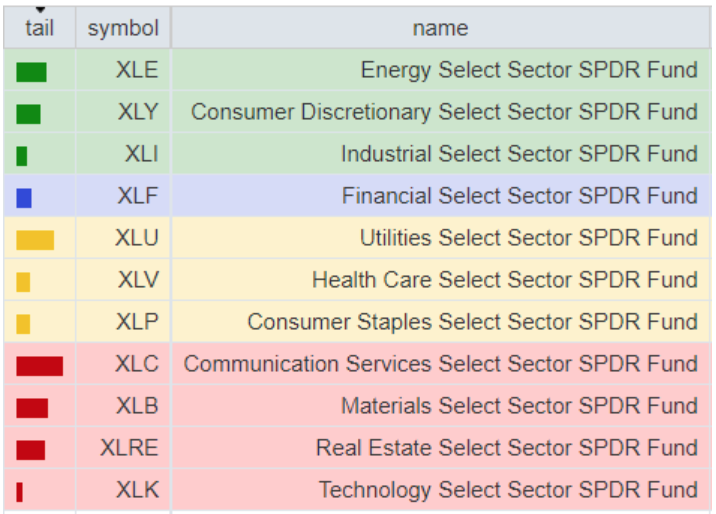Click the yellow tail bar for XLP
The image size is (716, 514).
tap(23, 324)
